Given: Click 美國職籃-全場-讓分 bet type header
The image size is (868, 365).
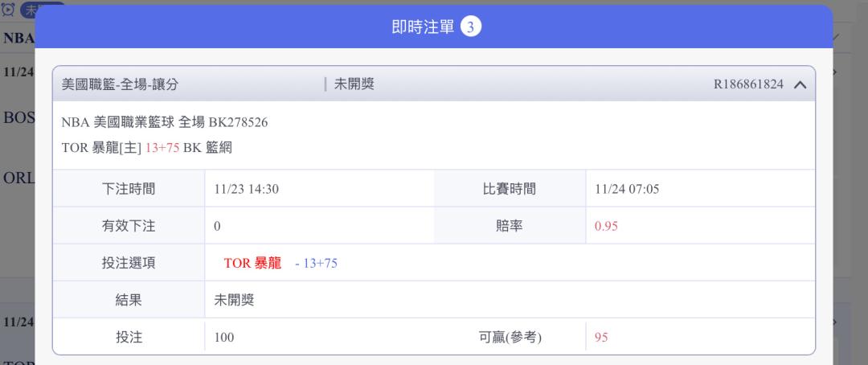Looking at the screenshot, I should click(x=120, y=84).
